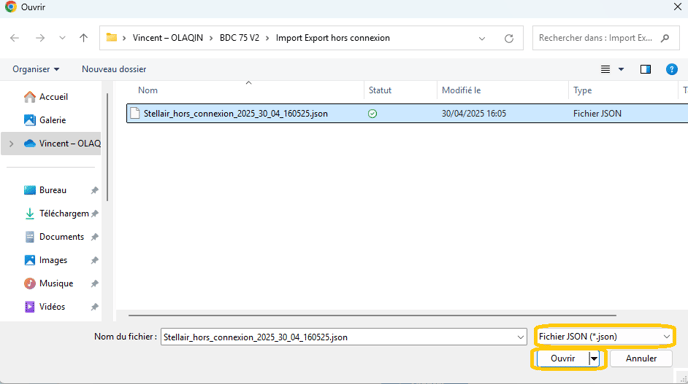
Task: Open Téléchargements quick access folder
Action: (57, 214)
